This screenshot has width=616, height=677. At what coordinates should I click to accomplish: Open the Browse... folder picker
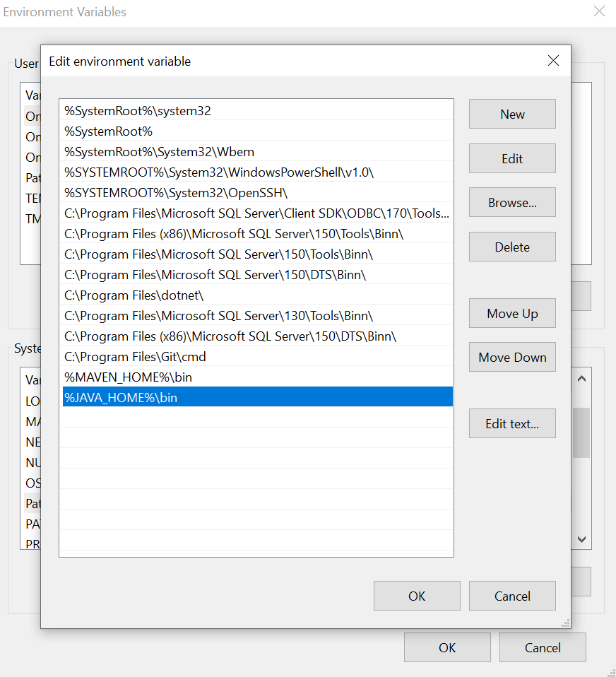pyautogui.click(x=512, y=203)
